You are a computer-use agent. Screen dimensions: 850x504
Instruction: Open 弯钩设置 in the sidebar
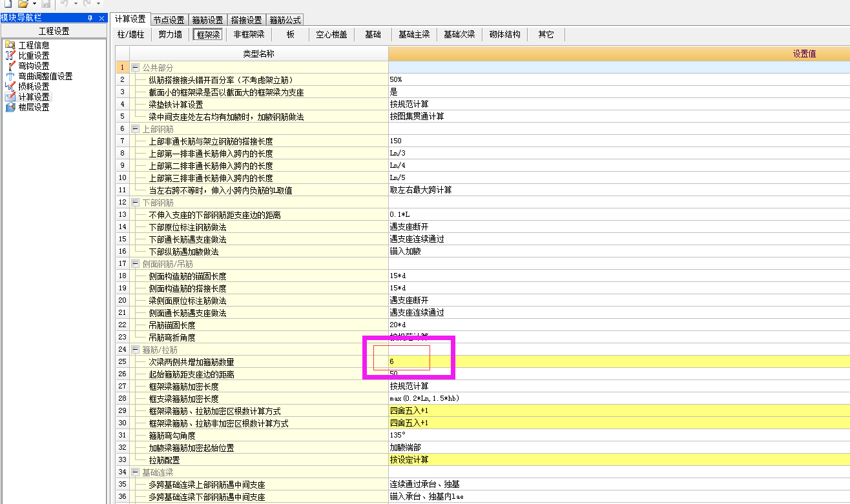tap(34, 66)
